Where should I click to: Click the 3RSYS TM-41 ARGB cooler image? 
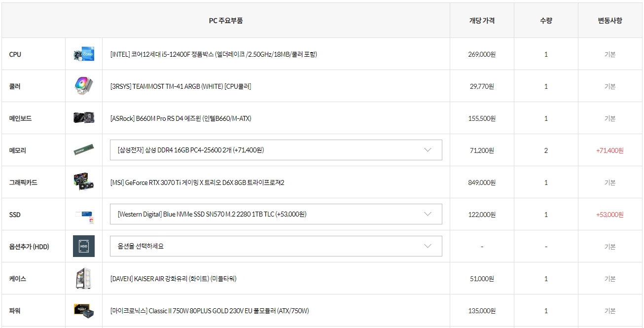click(83, 86)
